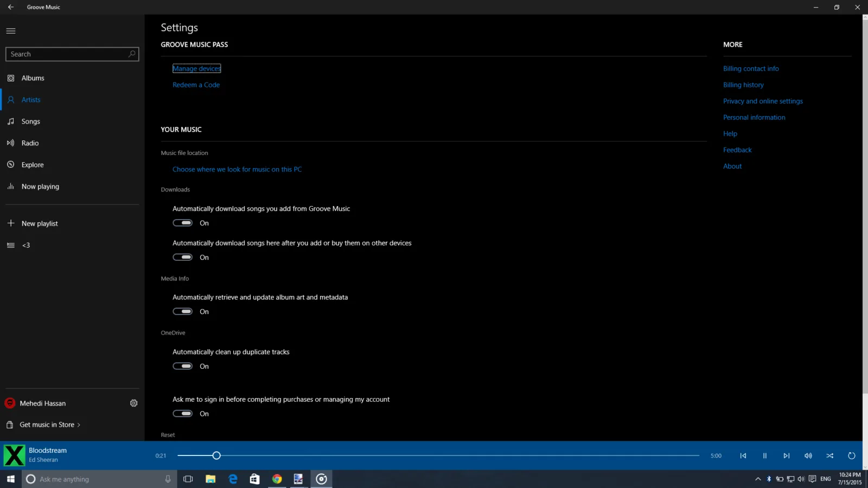Image resolution: width=868 pixels, height=488 pixels.
Task: Click the Redeem a Code link
Action: (196, 85)
